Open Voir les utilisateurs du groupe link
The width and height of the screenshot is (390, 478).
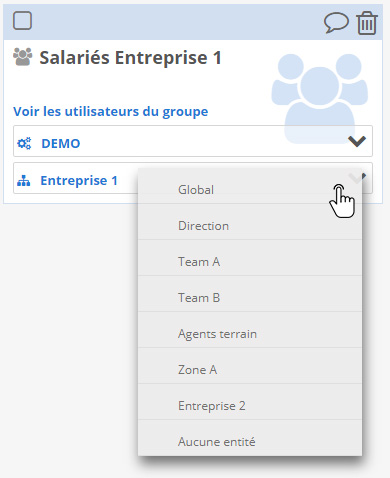point(110,111)
